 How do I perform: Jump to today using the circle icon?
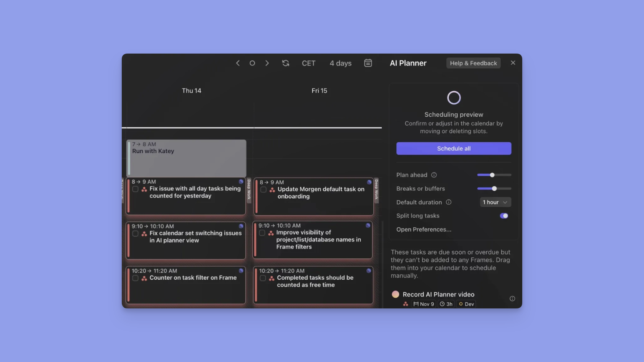[252, 63]
